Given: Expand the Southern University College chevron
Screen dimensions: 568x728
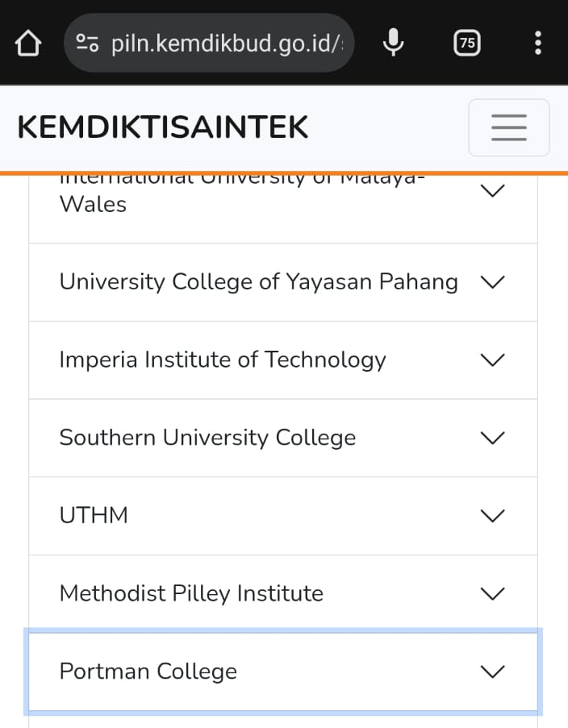Looking at the screenshot, I should pyautogui.click(x=492, y=437).
